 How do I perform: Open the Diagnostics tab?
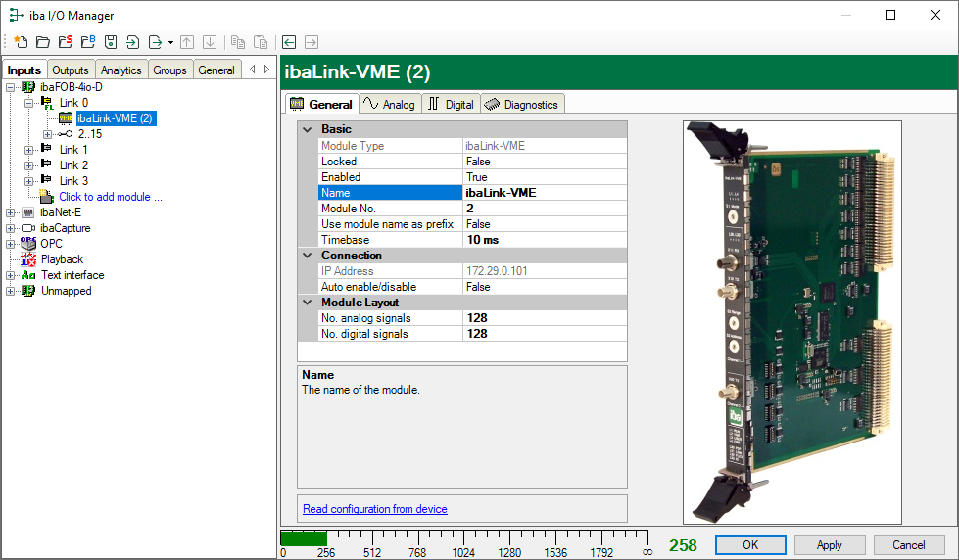pos(522,104)
